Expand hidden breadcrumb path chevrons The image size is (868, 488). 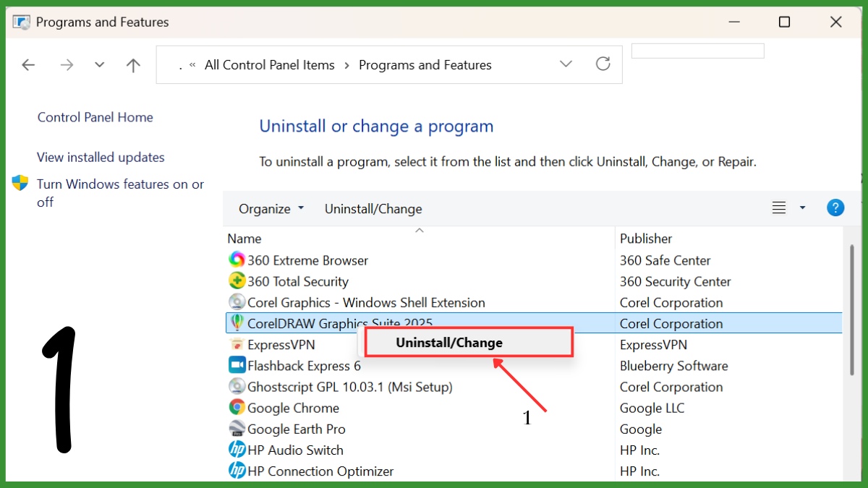(192, 64)
